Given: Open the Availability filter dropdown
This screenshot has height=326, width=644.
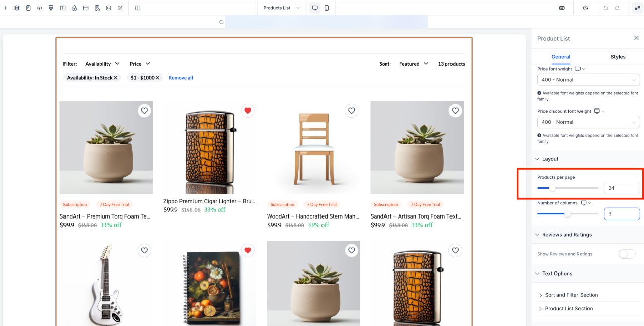Looking at the screenshot, I should tap(102, 64).
